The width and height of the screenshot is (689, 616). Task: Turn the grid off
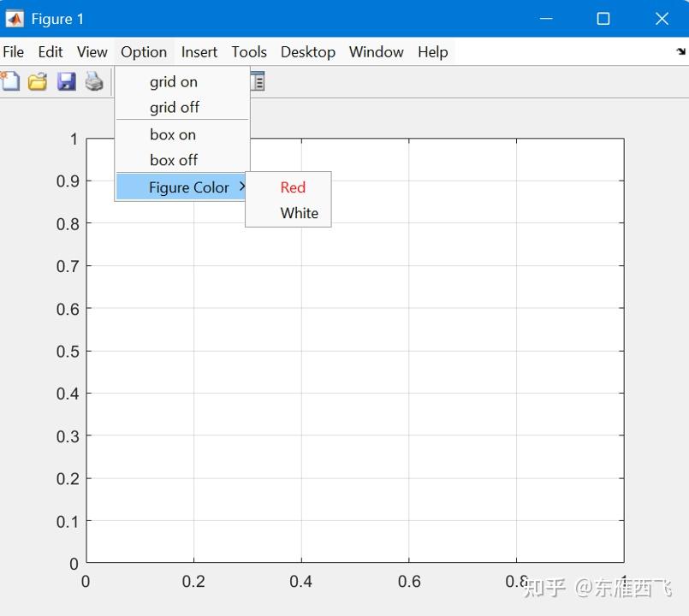173,107
